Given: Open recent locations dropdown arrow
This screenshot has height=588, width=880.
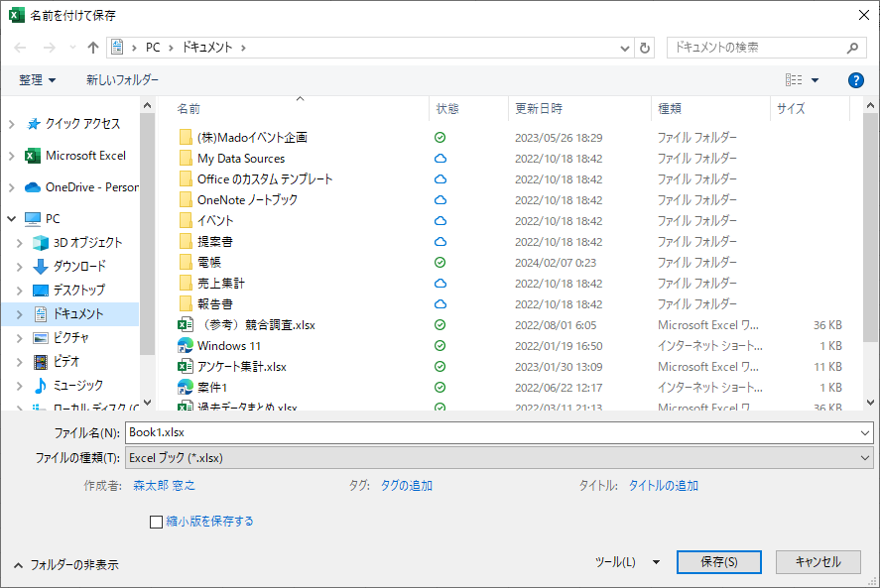Looking at the screenshot, I should [73, 48].
